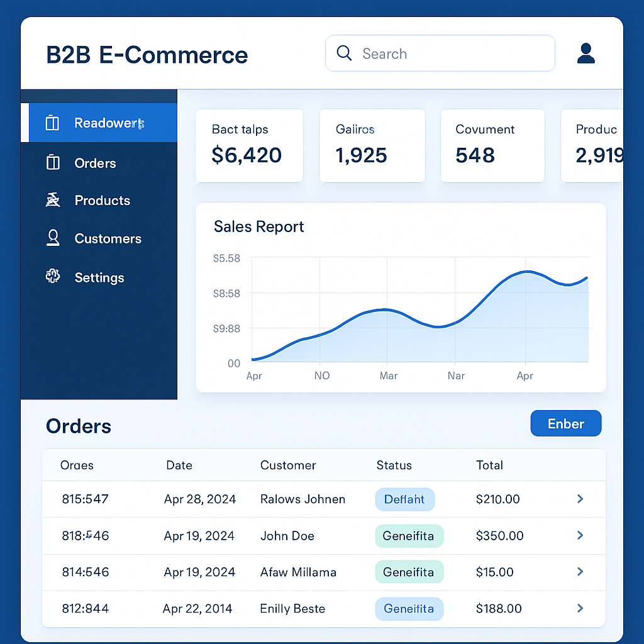Viewport: 644px width, 644px height.
Task: Open order 812:844 via its chevron arrow
Action: coord(580,608)
